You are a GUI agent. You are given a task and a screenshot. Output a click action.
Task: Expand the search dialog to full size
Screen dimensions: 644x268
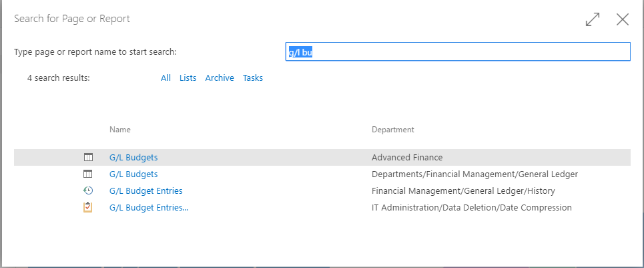592,19
